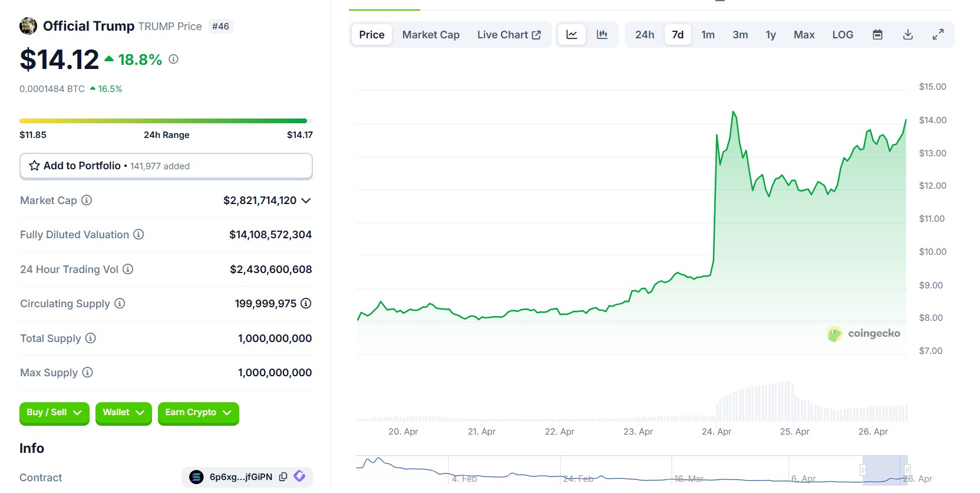Switch to candlestick chart view icon
This screenshot has height=493, width=980.
[602, 35]
